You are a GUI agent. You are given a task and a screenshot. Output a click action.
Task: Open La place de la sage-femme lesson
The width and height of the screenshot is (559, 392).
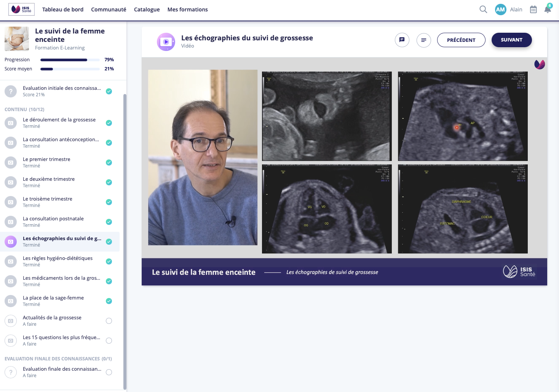(60, 301)
